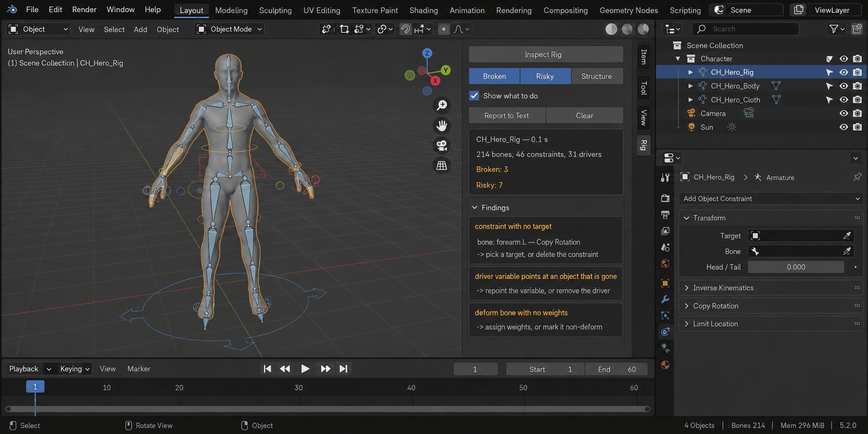868x434 pixels.
Task: Click the new view layer icon
Action: point(799,10)
